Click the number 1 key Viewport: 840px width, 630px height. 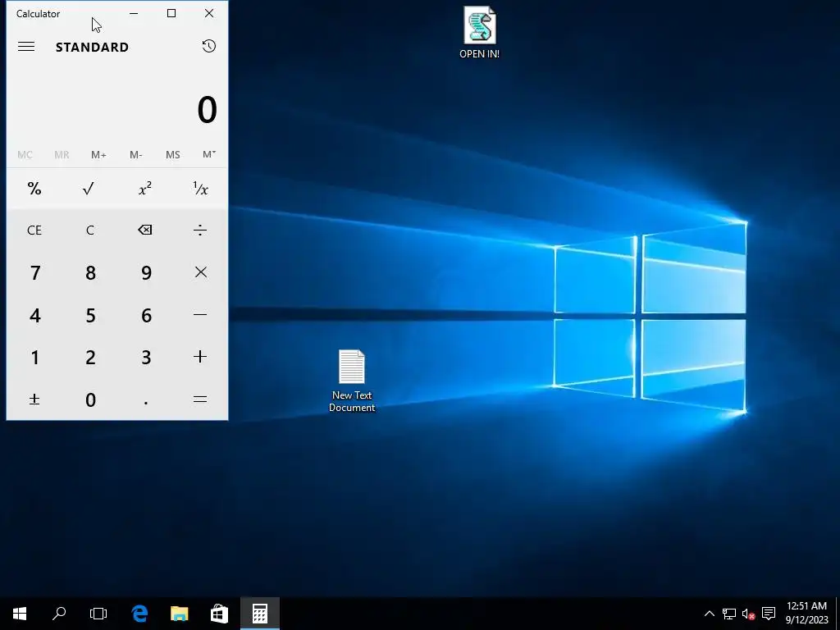(34, 357)
